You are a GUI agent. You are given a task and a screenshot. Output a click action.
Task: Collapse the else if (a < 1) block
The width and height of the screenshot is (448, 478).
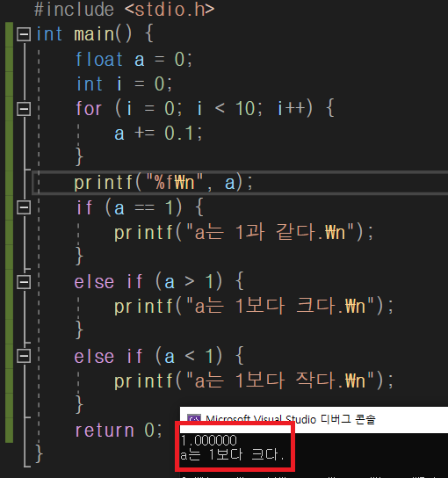[x=24, y=356]
